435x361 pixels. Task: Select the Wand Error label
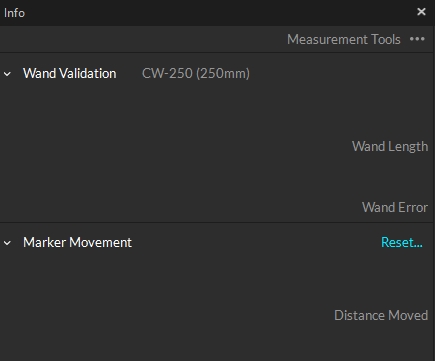pyautogui.click(x=395, y=207)
